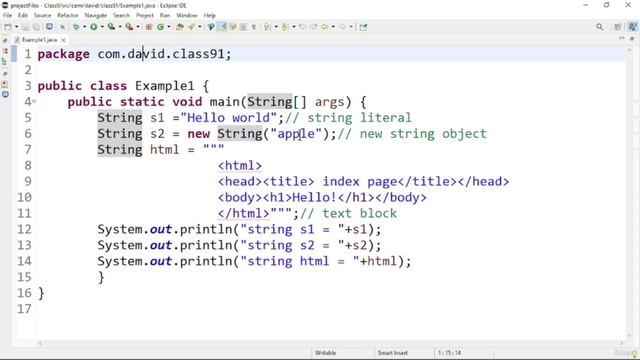Viewport: 640px width, 360px height.
Task: Open a terminal with the monitor icon
Action: pos(49,27)
